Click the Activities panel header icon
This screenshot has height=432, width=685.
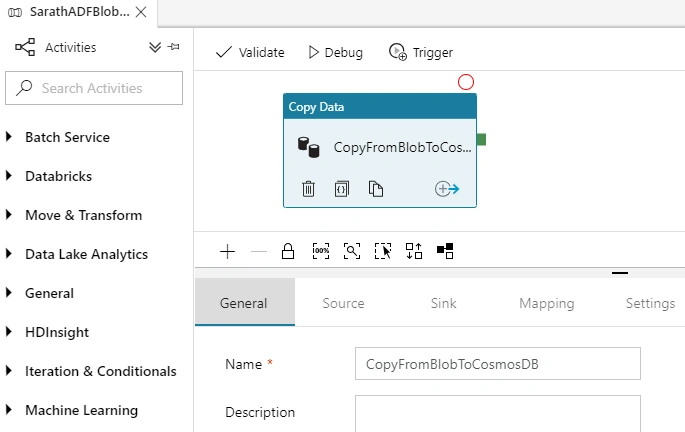(25, 47)
